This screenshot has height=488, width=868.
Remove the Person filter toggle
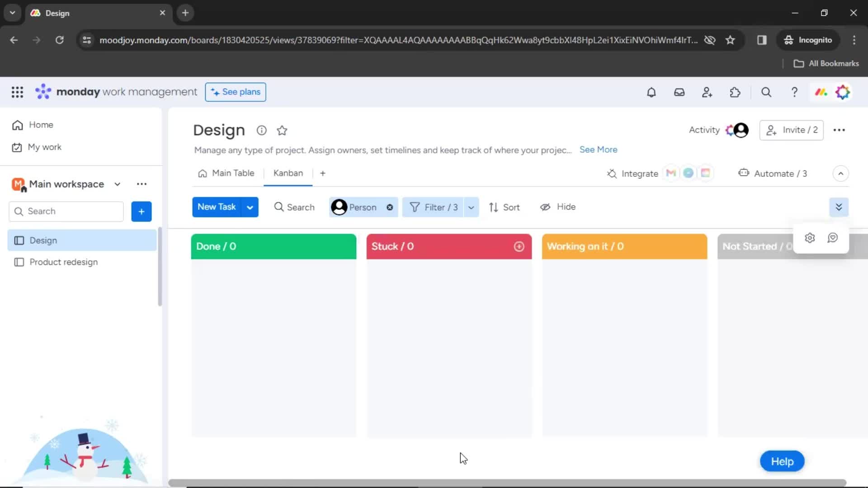click(x=390, y=207)
